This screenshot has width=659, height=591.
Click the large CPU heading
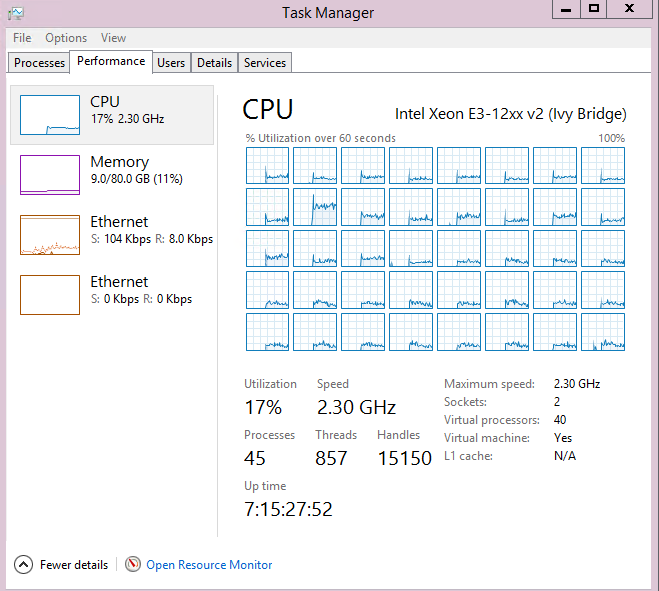pyautogui.click(x=268, y=109)
